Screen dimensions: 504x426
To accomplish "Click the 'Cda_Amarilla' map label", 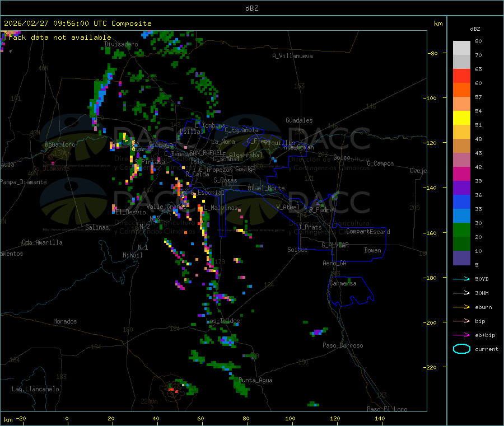I will click(x=42, y=242).
